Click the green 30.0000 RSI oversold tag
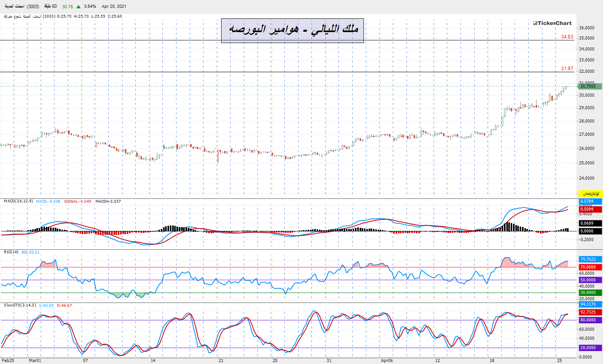 590,292
